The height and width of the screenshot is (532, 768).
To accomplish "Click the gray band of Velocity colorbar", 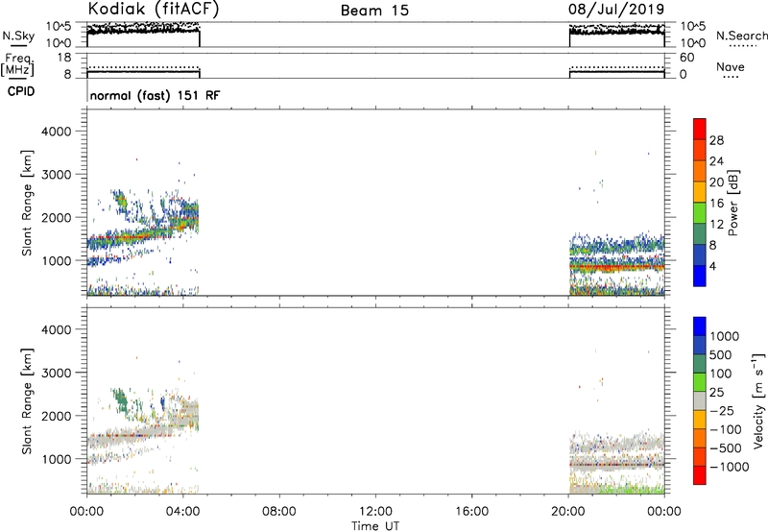I will point(700,400).
